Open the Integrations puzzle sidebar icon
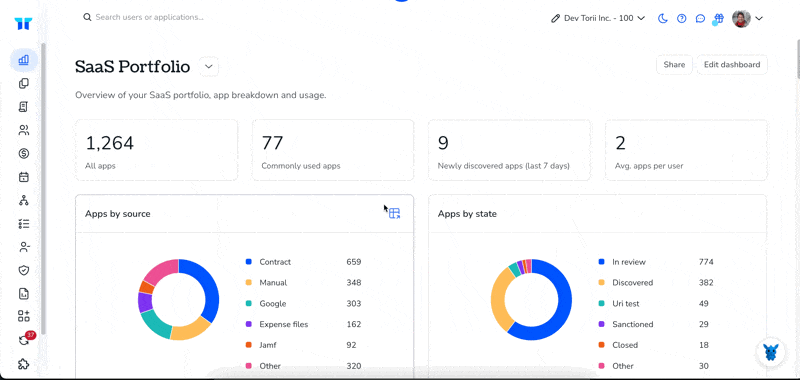 [23, 364]
